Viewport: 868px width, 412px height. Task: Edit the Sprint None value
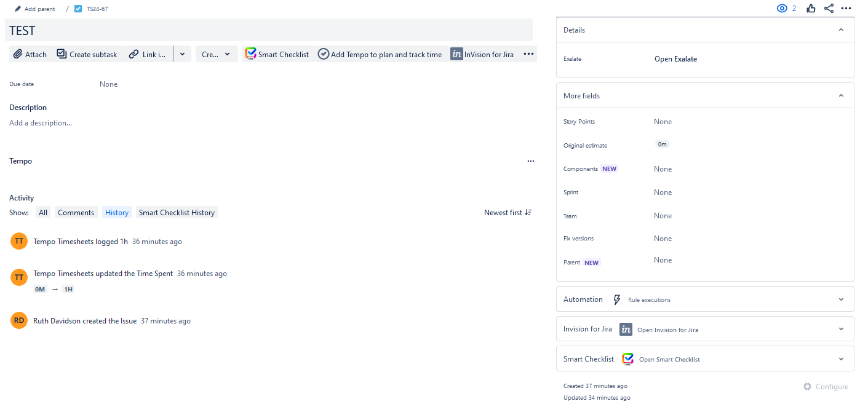663,192
